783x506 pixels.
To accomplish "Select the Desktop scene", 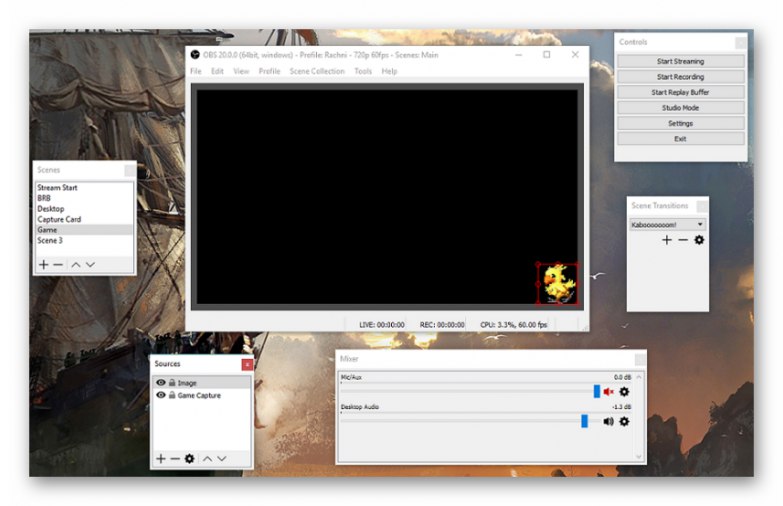I will pos(84,209).
